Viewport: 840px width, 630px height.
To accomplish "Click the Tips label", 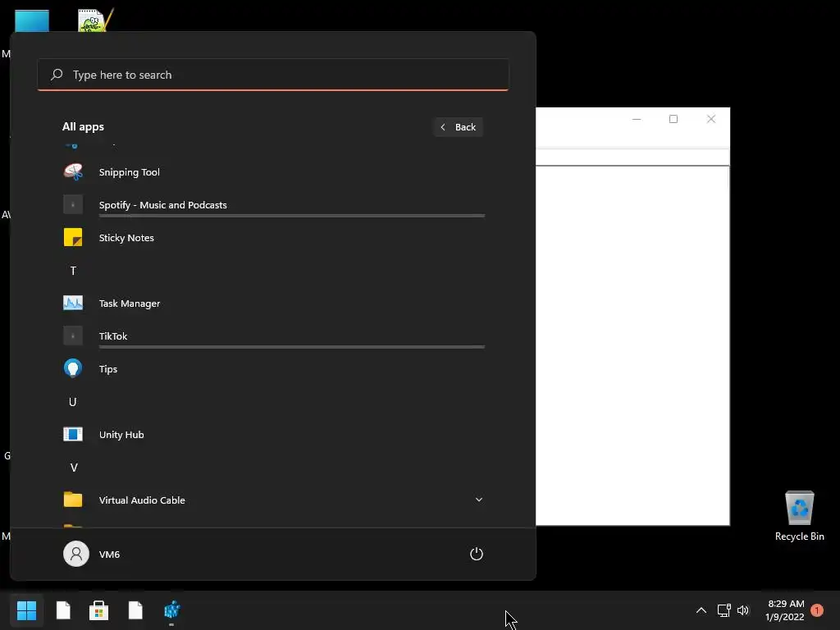I will tap(108, 368).
